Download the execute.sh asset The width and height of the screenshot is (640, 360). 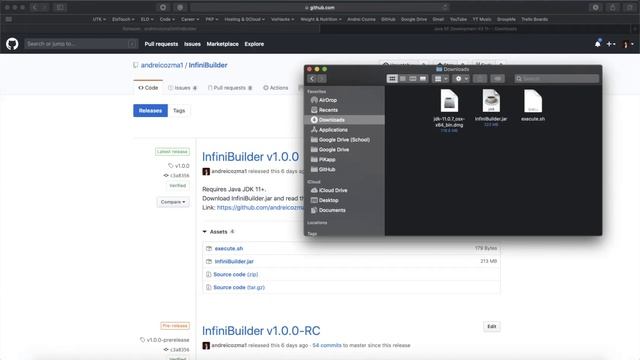(229, 249)
